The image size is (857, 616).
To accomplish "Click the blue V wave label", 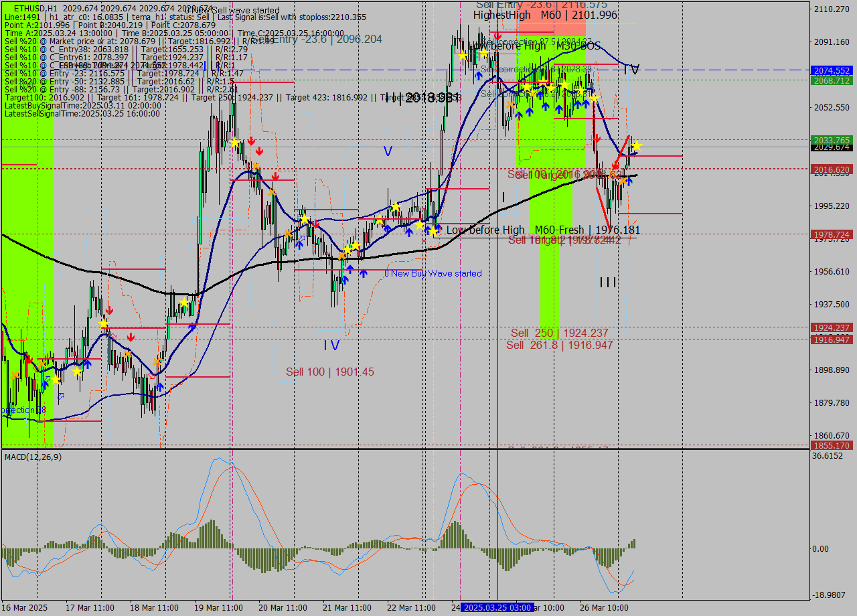I will coord(388,151).
